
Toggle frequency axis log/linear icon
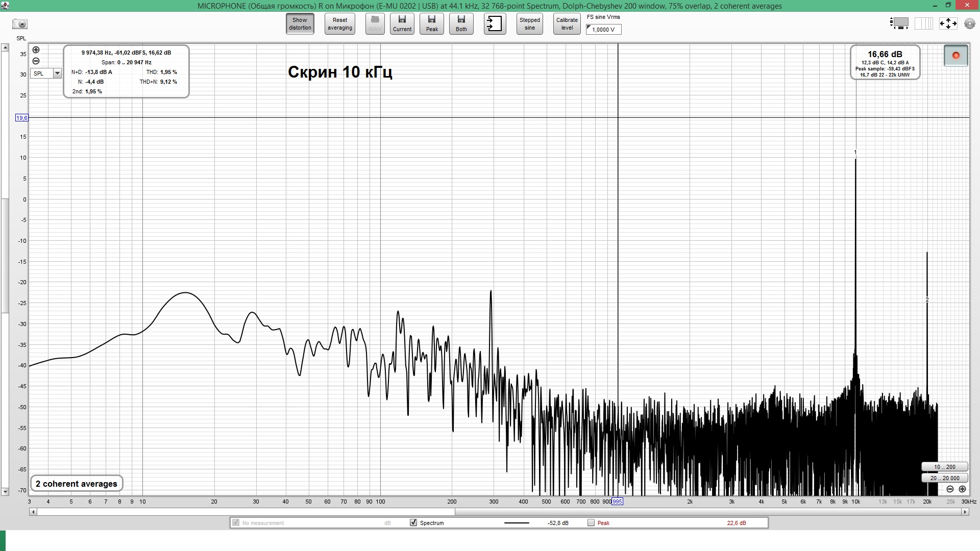923,23
